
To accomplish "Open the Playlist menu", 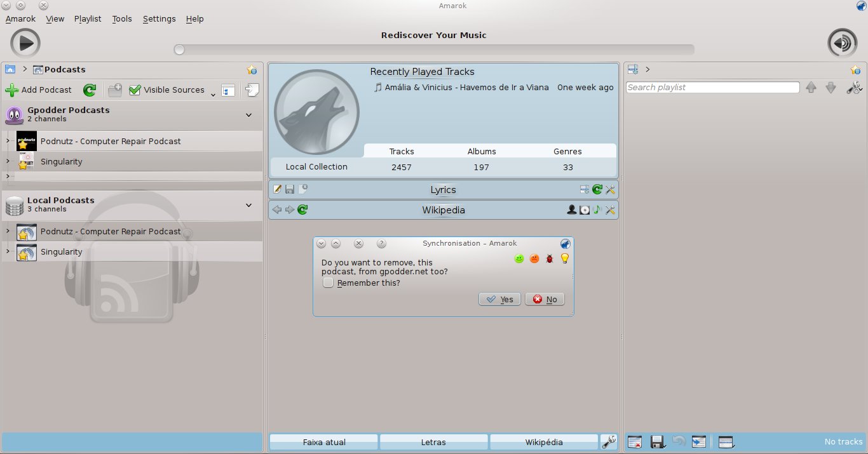I will pos(88,18).
